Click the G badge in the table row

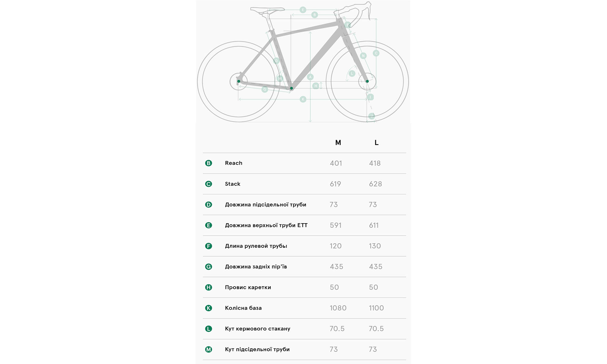pyautogui.click(x=209, y=267)
